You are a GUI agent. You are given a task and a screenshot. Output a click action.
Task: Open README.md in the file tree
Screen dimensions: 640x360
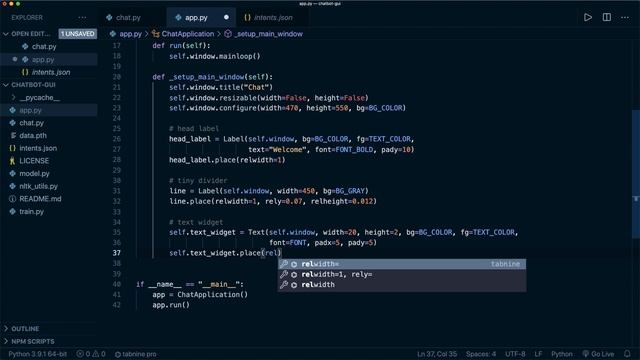click(40, 199)
